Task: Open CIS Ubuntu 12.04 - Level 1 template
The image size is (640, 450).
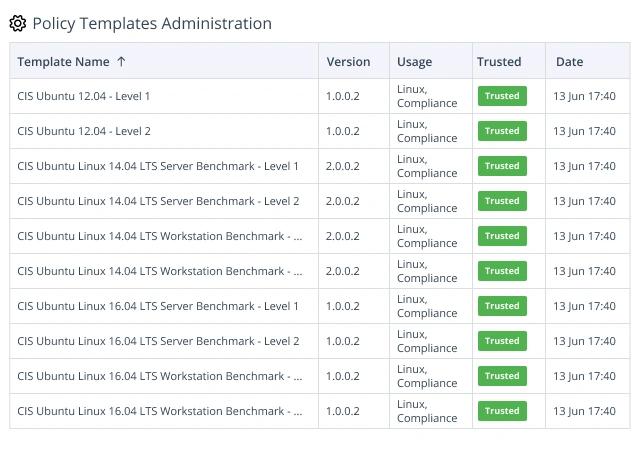Action: tap(84, 96)
